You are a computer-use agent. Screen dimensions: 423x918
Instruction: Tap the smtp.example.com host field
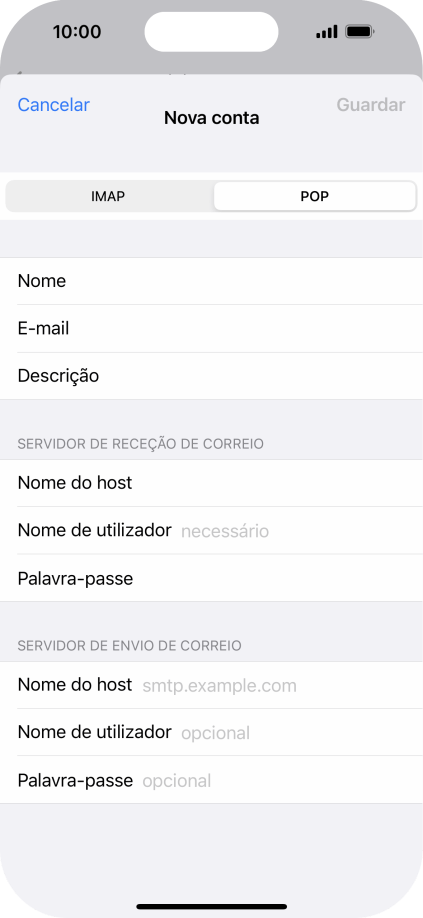coord(211,685)
